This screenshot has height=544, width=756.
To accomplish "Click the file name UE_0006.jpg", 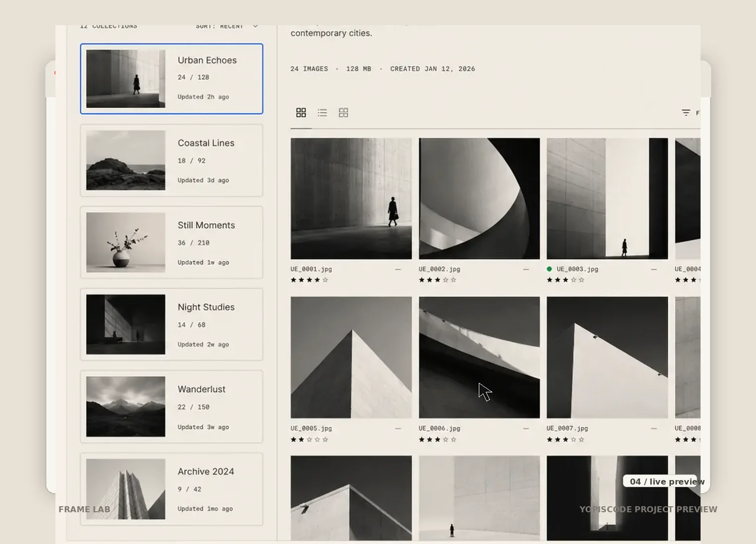I will click(439, 429).
